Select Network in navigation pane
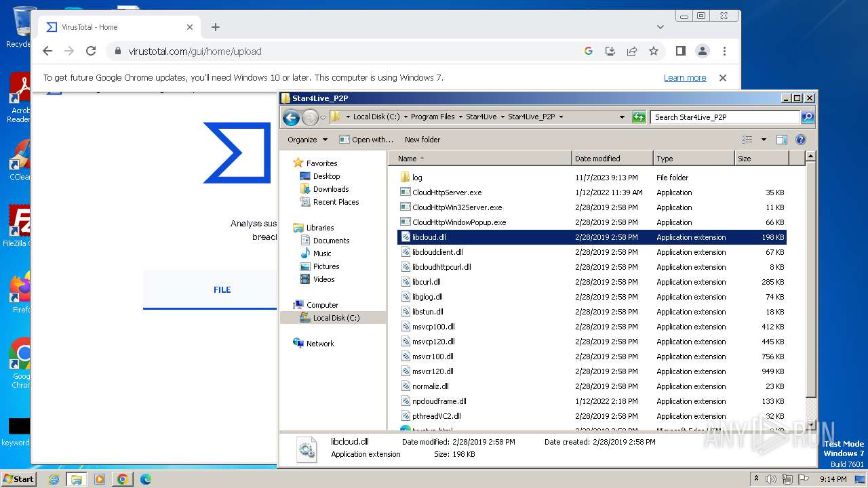This screenshot has height=488, width=868. tap(320, 344)
